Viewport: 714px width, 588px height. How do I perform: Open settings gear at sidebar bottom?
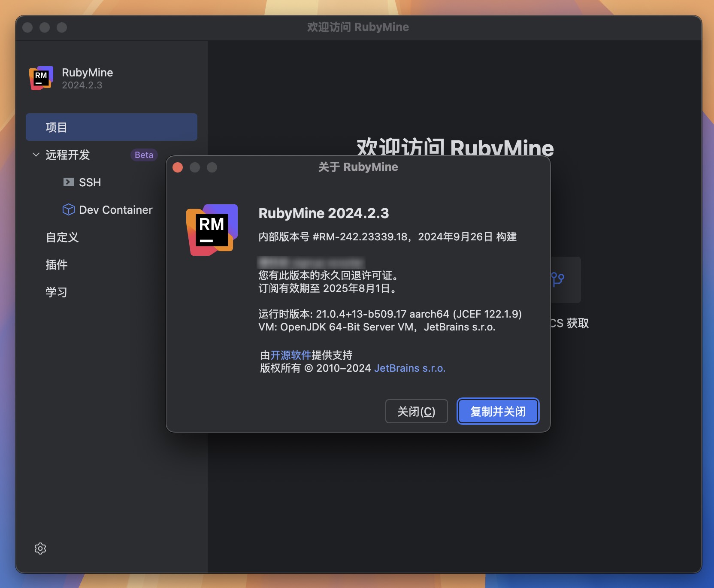click(40, 549)
